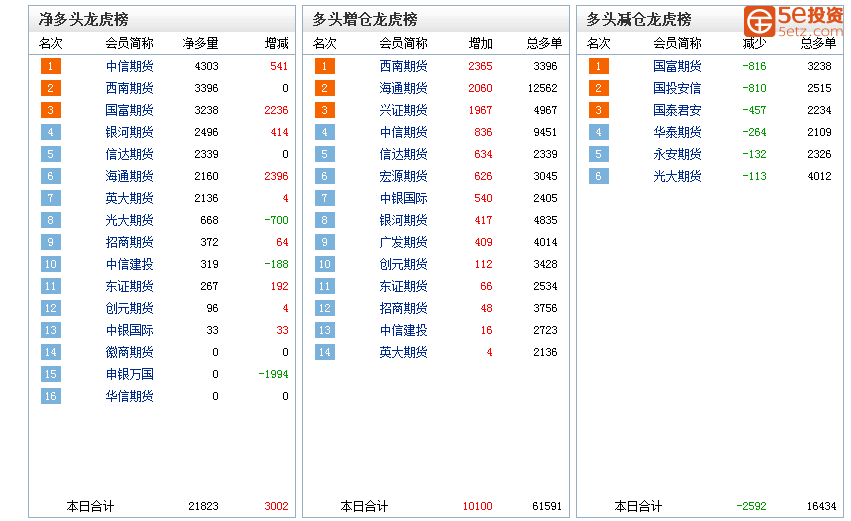Click 多头增仓龙虎榜 panel title

coord(365,20)
